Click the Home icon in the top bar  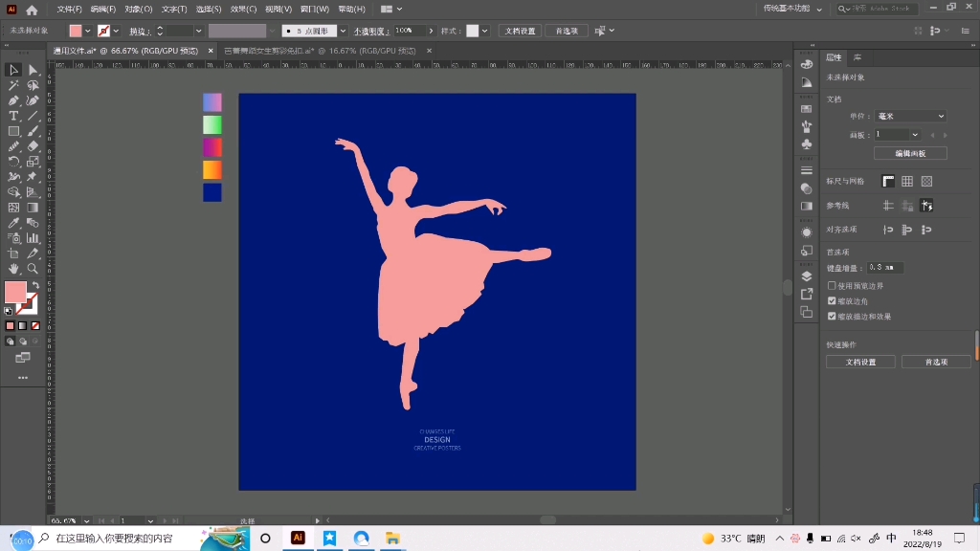click(x=32, y=10)
